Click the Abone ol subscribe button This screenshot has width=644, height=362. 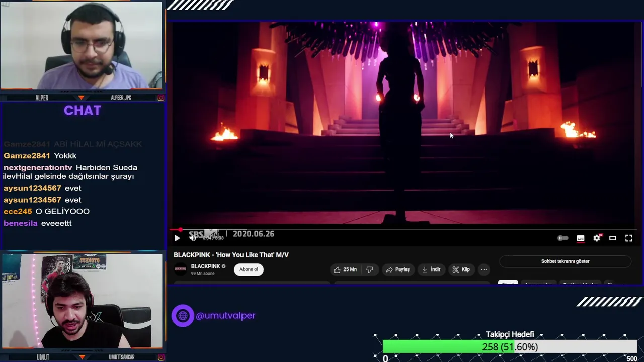[x=249, y=269]
